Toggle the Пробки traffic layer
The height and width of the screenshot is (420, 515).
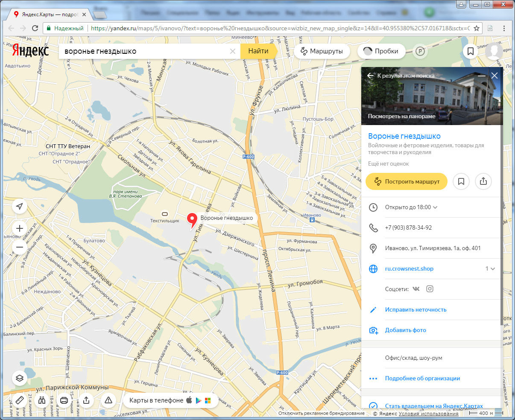pyautogui.click(x=381, y=51)
